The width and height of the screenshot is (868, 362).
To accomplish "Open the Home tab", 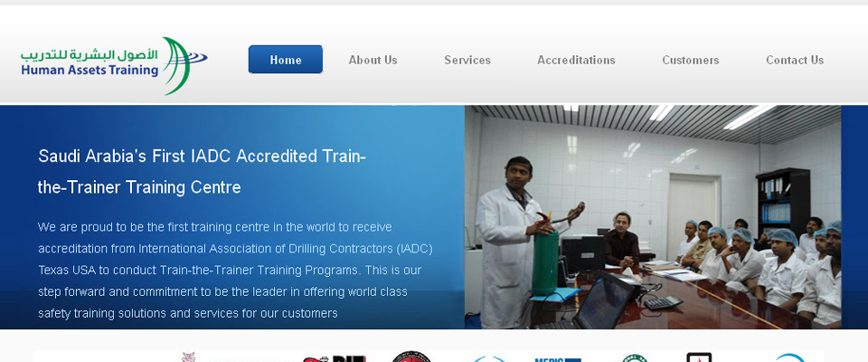I will (286, 60).
